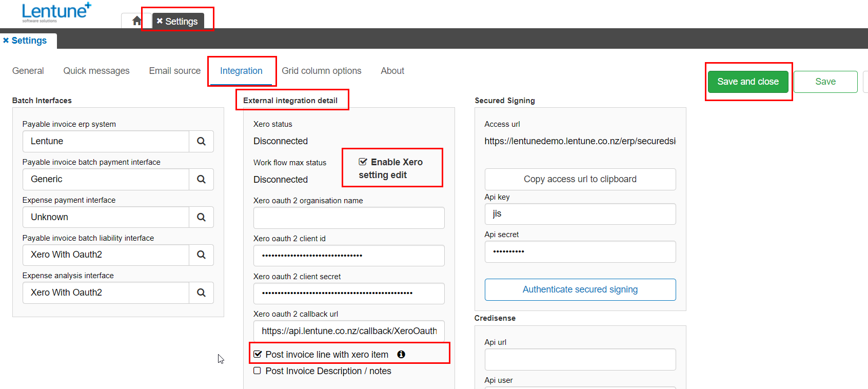Switch to Quick messages tab
868x389 pixels.
96,71
